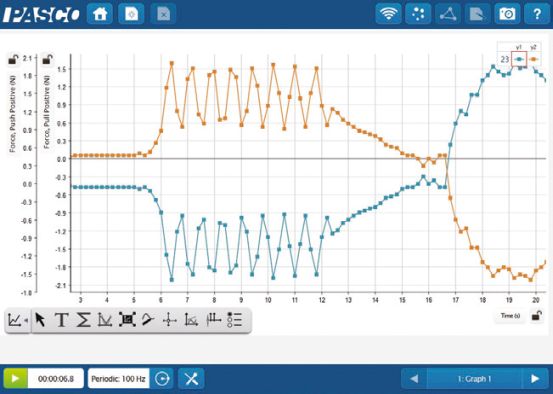Click Force, Push Positive (N) axis label

(13, 114)
